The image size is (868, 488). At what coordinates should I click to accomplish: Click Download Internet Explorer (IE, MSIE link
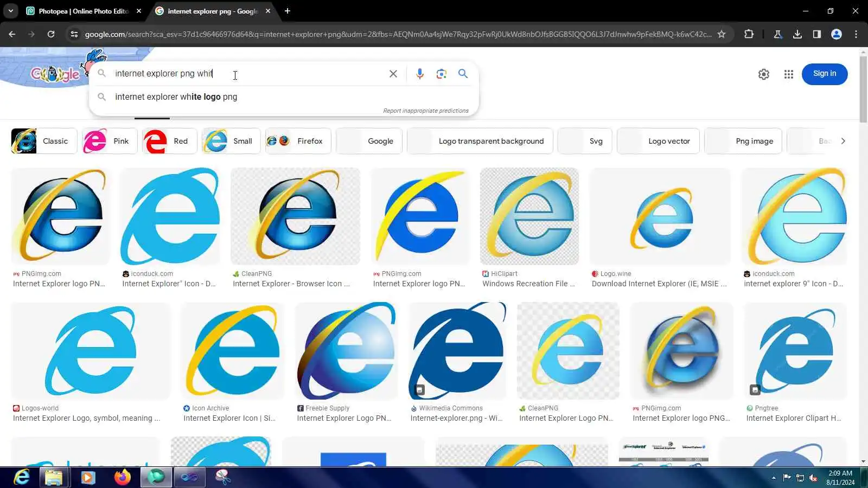tap(659, 284)
